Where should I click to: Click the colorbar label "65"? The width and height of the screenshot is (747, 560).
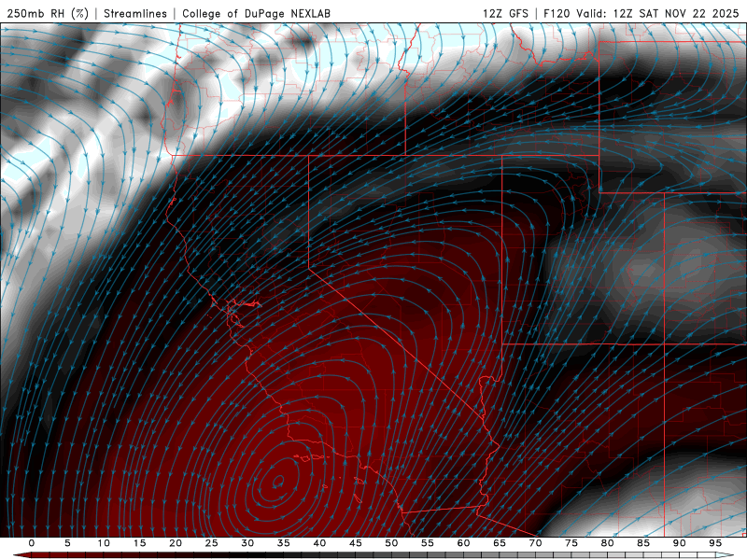(500, 543)
